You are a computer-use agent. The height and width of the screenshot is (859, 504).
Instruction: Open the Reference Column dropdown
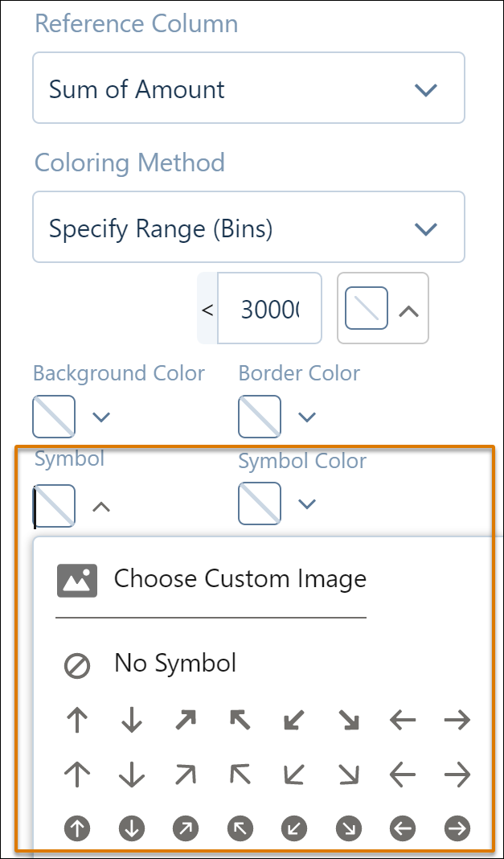click(x=249, y=88)
